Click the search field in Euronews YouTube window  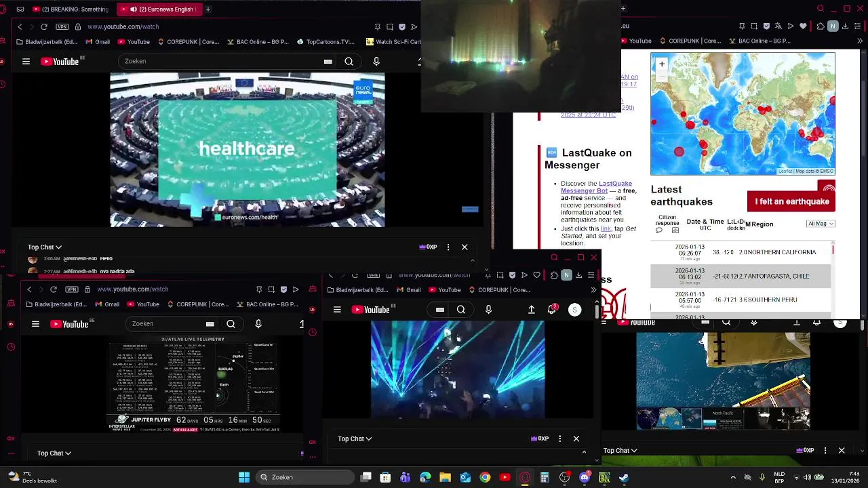(x=227, y=62)
